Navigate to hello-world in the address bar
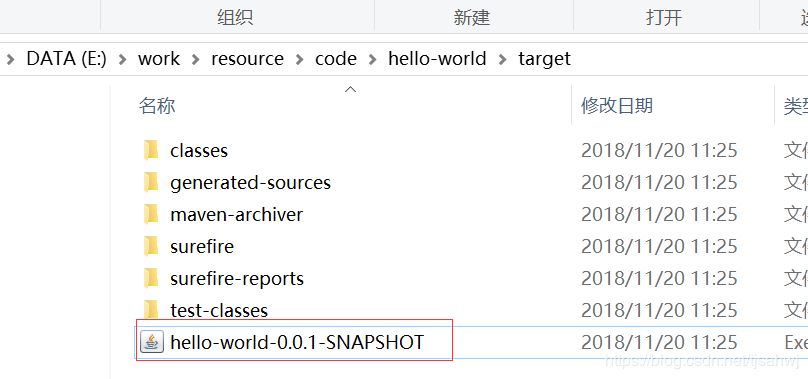The height and width of the screenshot is (379, 808). 437,59
